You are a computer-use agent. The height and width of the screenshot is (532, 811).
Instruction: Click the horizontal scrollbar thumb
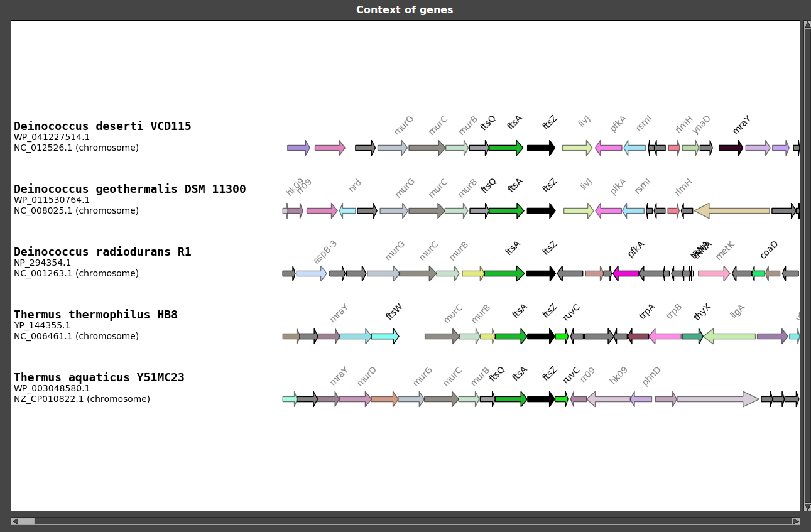pos(26,521)
